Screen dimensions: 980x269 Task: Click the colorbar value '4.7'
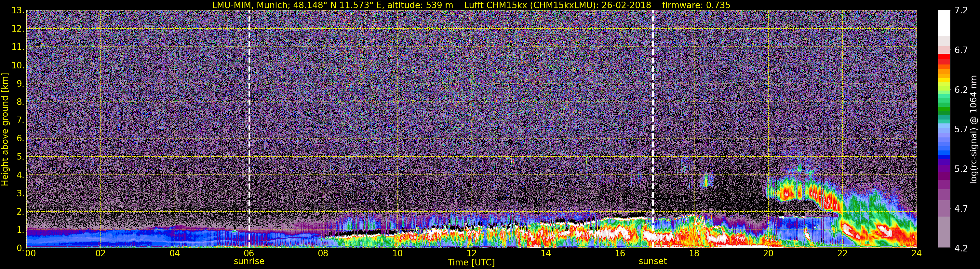pyautogui.click(x=961, y=208)
